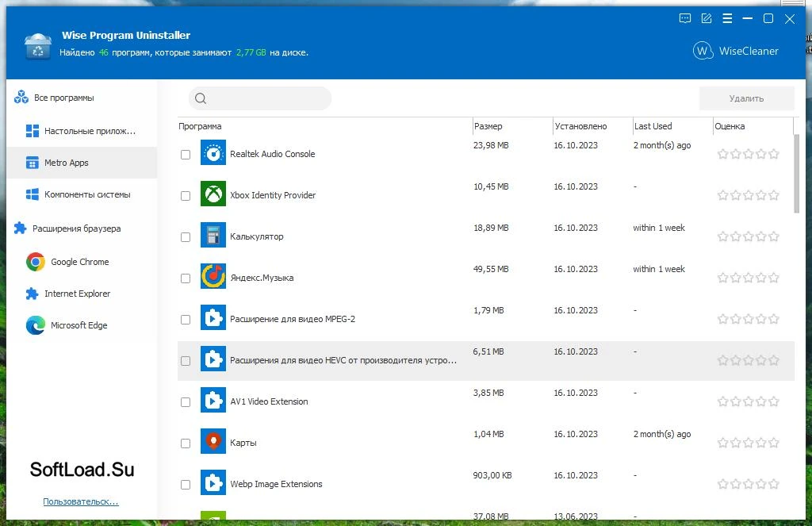Tick the Расширение для видео MPEG-2 checkbox

(x=186, y=319)
